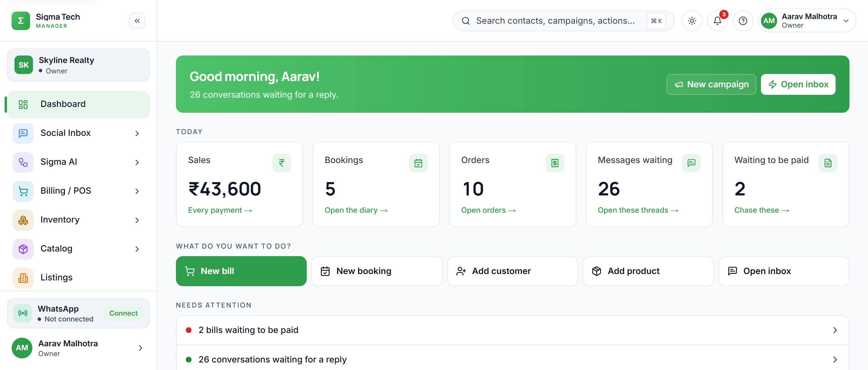Expand the Inventory submenu chevron
This screenshot has height=370, width=868.
pos(137,220)
